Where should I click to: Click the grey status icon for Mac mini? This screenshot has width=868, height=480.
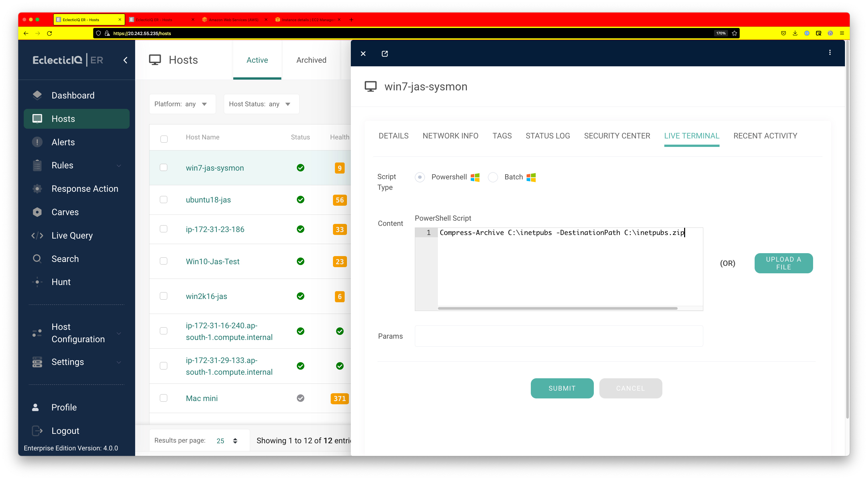point(300,398)
